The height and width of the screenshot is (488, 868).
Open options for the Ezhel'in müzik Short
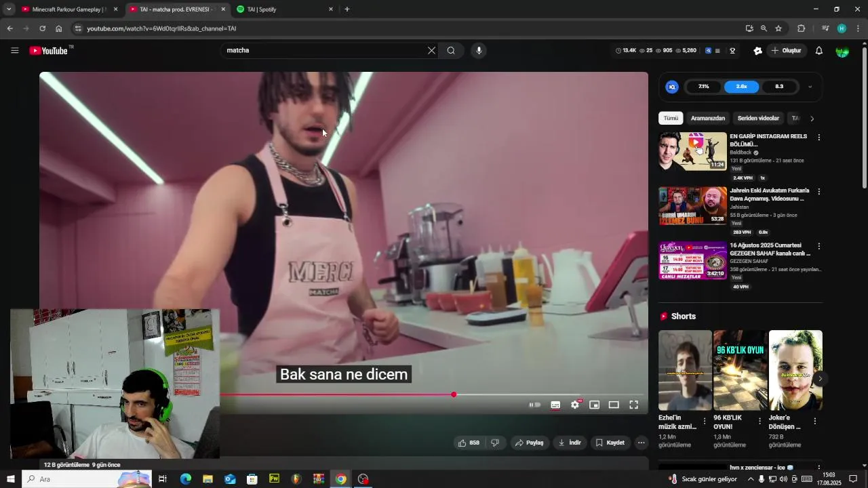pyautogui.click(x=704, y=421)
